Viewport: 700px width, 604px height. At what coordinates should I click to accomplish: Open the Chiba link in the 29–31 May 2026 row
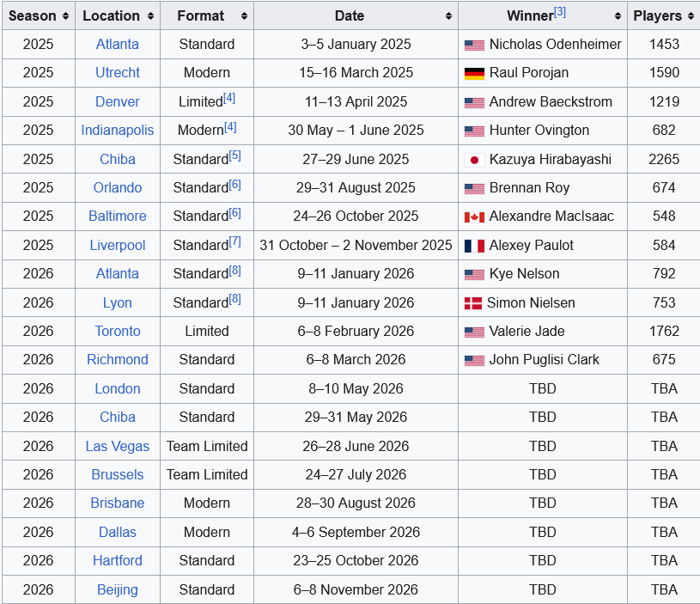118,417
